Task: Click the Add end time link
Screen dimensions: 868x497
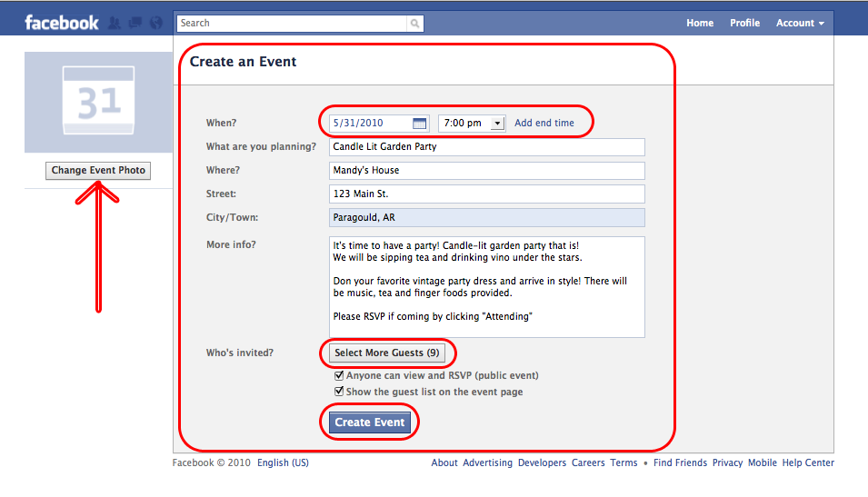Action: pyautogui.click(x=544, y=124)
